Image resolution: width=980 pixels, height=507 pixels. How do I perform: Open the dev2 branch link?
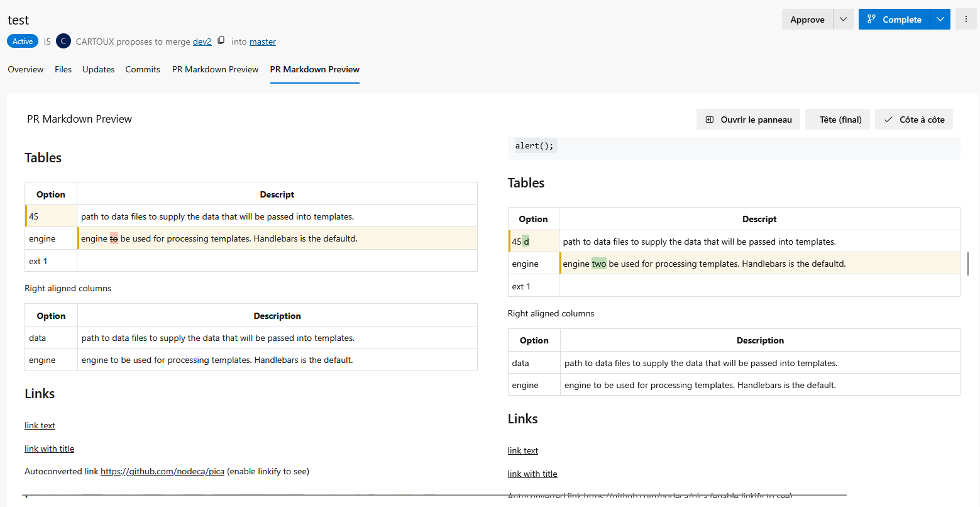[202, 42]
